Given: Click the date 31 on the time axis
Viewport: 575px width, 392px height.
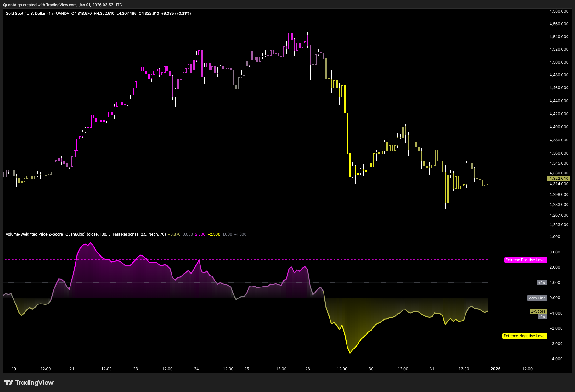Looking at the screenshot, I should pos(432,369).
